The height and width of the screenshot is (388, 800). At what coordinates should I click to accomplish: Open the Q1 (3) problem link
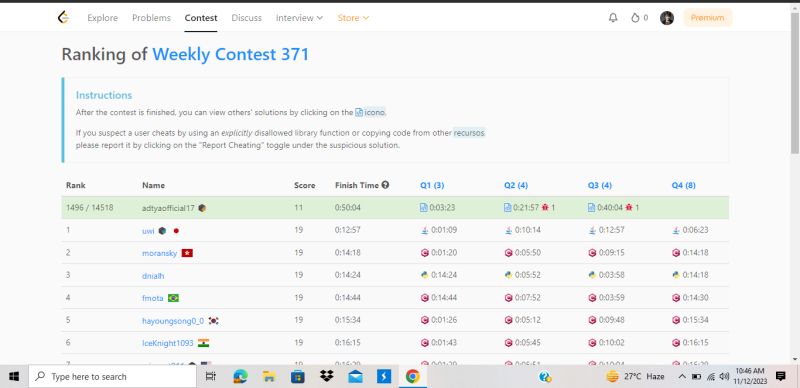432,185
